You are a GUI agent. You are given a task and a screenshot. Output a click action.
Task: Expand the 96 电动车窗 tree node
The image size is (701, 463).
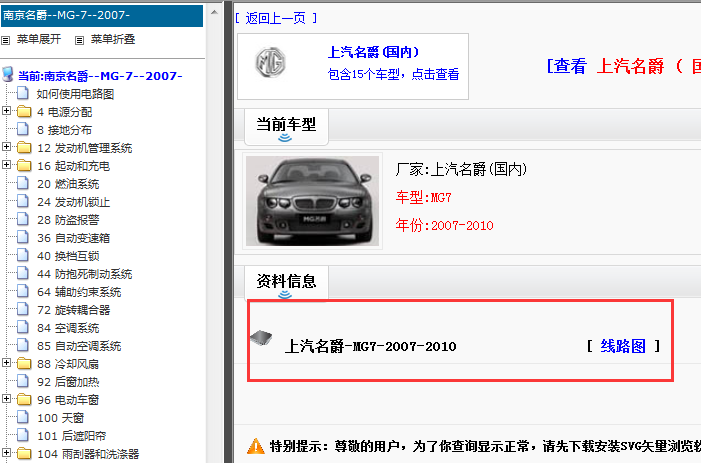click(x=6, y=399)
